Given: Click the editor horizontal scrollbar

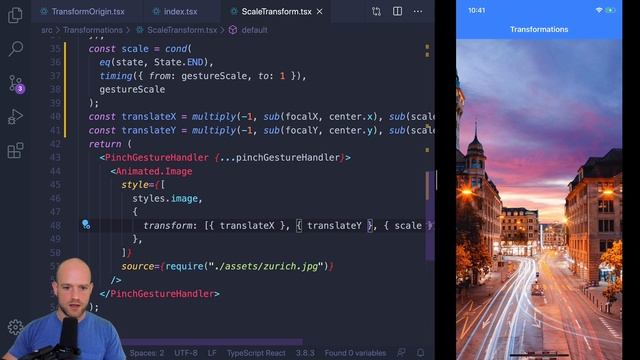Looking at the screenshot, I should (x=212, y=342).
